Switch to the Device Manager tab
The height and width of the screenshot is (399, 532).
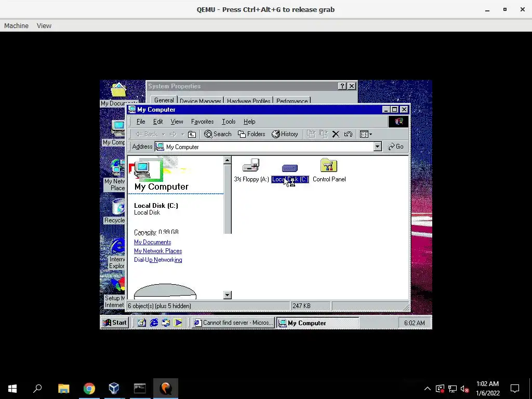200,101
